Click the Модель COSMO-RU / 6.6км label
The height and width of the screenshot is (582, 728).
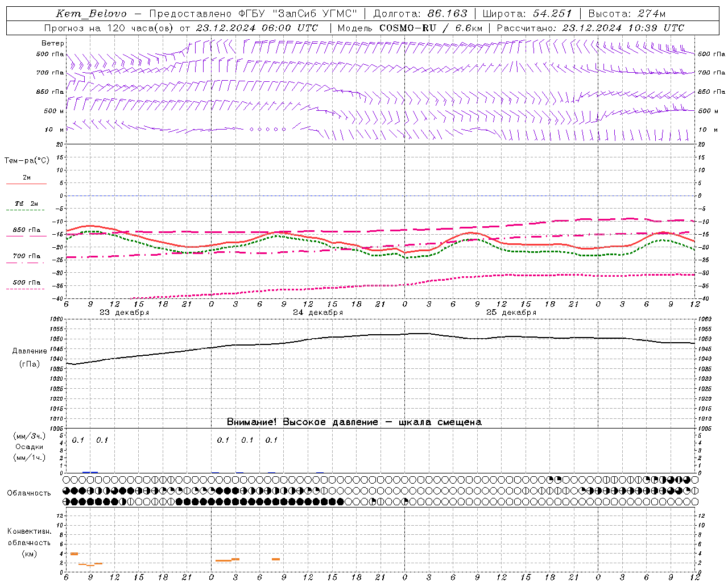pyautogui.click(x=410, y=28)
